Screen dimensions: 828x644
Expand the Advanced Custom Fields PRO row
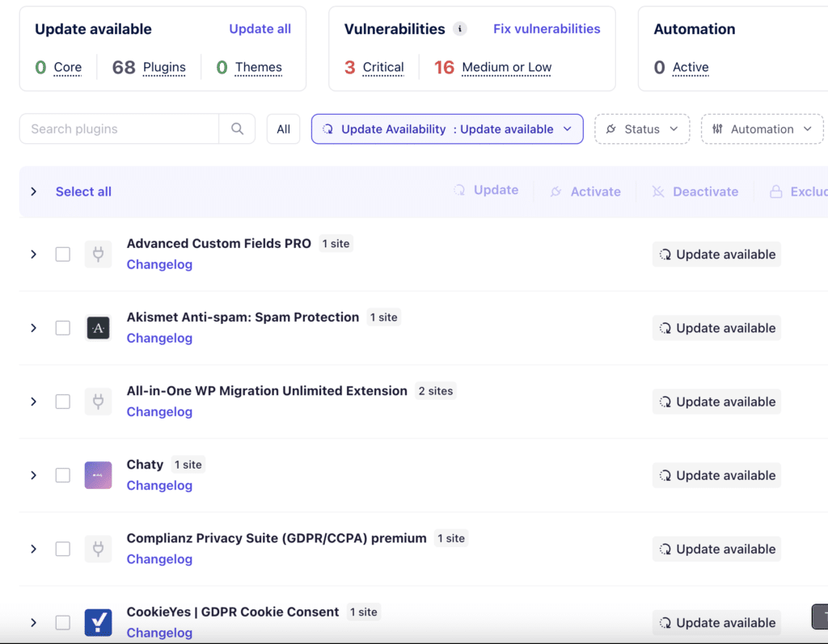(x=34, y=255)
